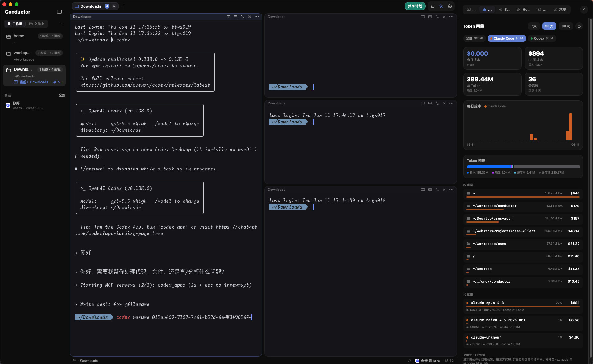Close the ttys016 terminal pane
This screenshot has height=364, width=593.
coord(444,190)
